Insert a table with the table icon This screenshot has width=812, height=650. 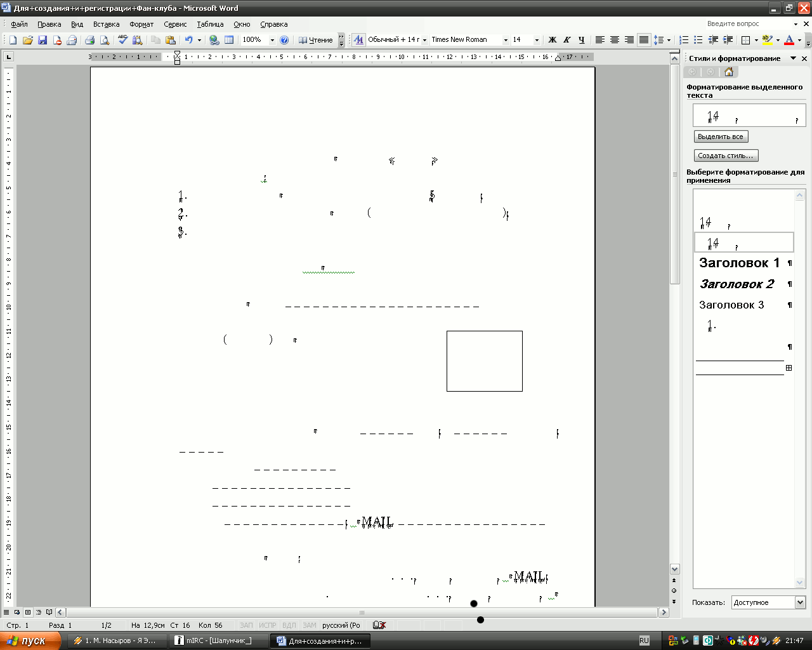(x=229, y=40)
